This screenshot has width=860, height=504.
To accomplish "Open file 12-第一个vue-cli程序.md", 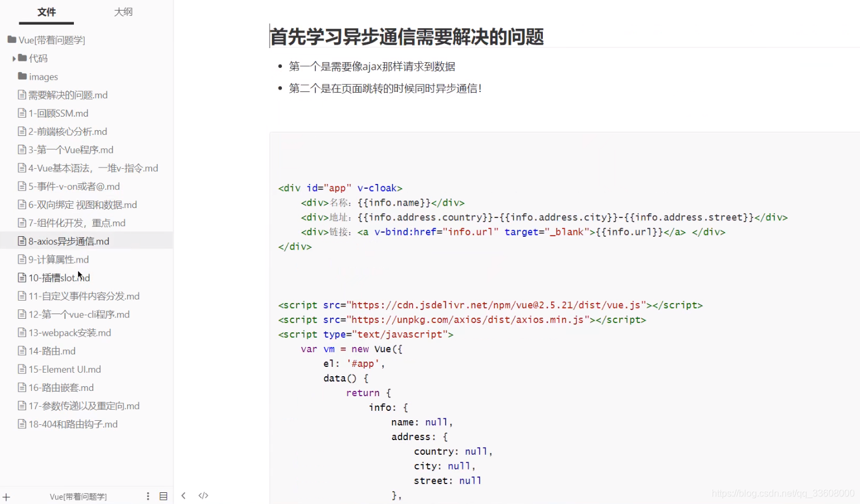I will coord(79,314).
